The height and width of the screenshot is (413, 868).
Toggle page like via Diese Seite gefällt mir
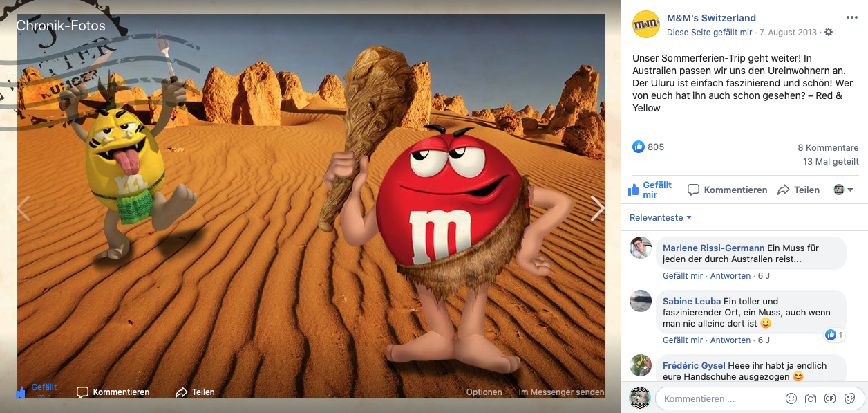[x=709, y=33]
